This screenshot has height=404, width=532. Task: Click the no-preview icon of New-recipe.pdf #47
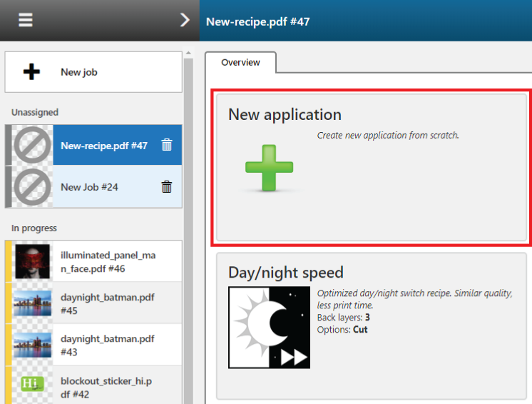[32, 146]
